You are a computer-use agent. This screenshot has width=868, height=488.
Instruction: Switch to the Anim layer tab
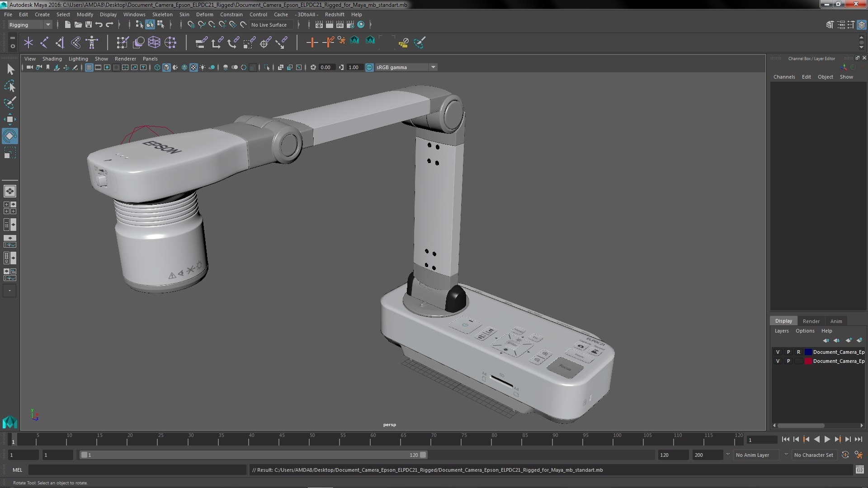[x=836, y=321]
